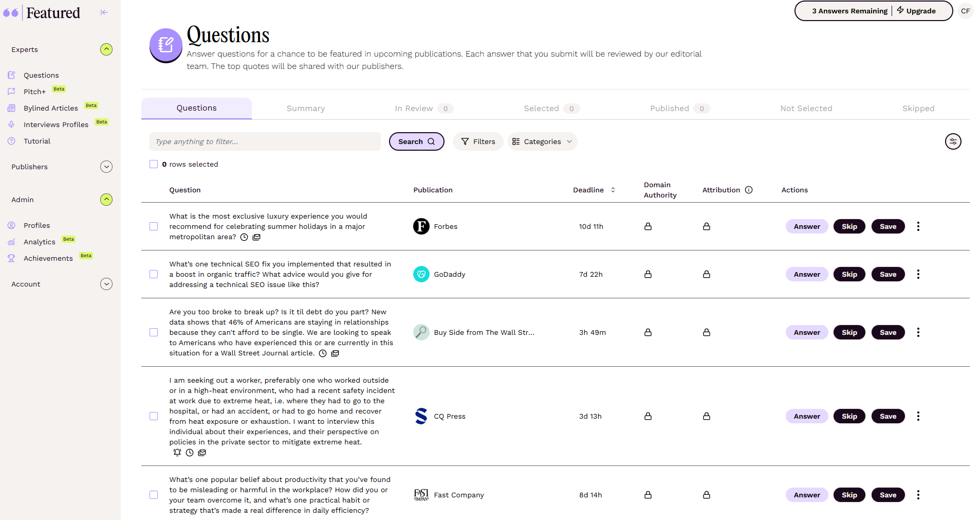Collapse the Admin sidebar section
980x520 pixels.
[x=106, y=200]
